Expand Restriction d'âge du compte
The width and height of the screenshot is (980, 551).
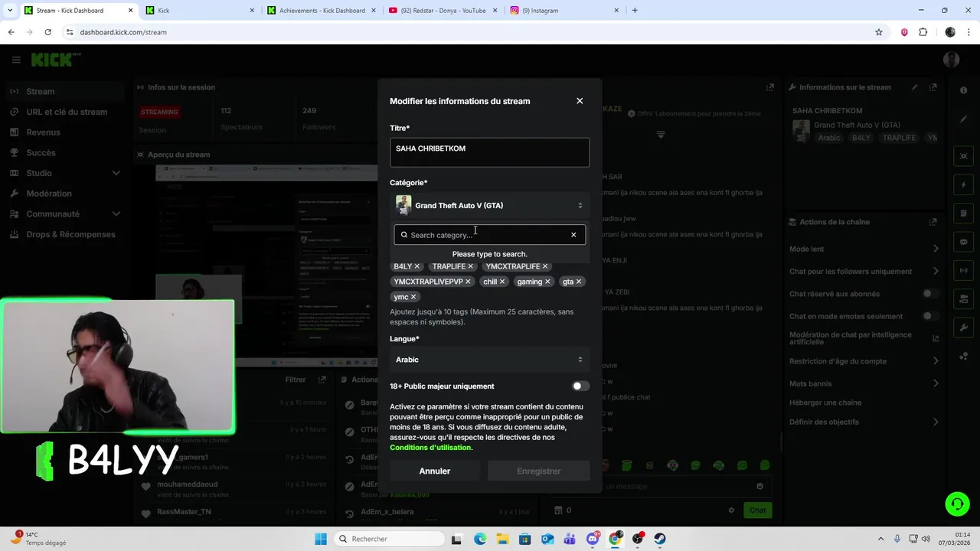864,361
